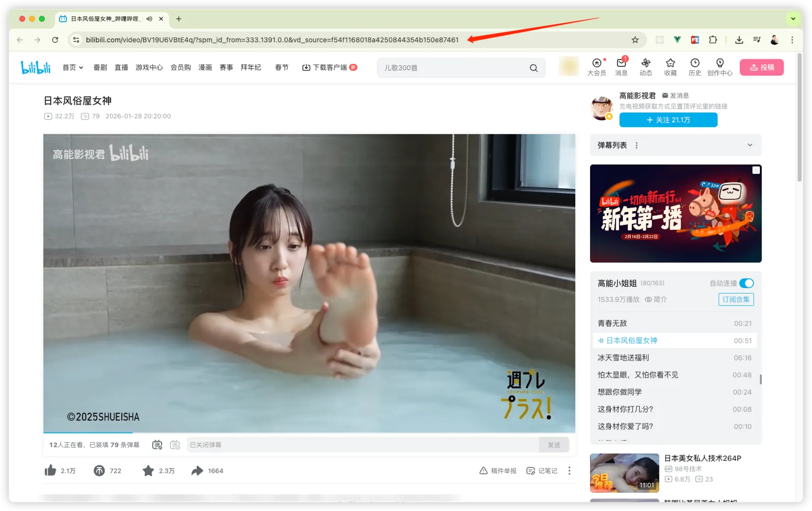Image resolution: width=812 pixels, height=511 pixels.
Task: Favorite the video with star icon
Action: (x=148, y=471)
